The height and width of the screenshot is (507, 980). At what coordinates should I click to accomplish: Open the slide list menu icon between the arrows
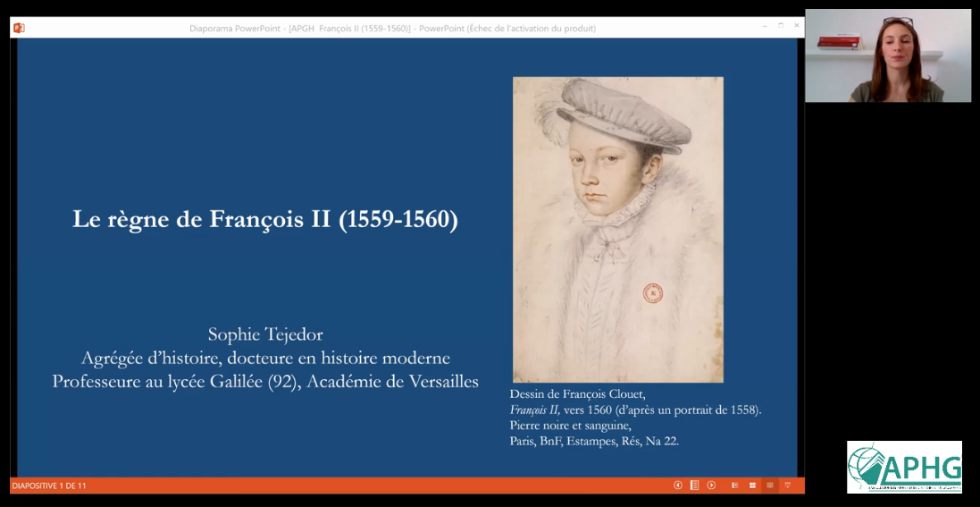[x=694, y=486]
